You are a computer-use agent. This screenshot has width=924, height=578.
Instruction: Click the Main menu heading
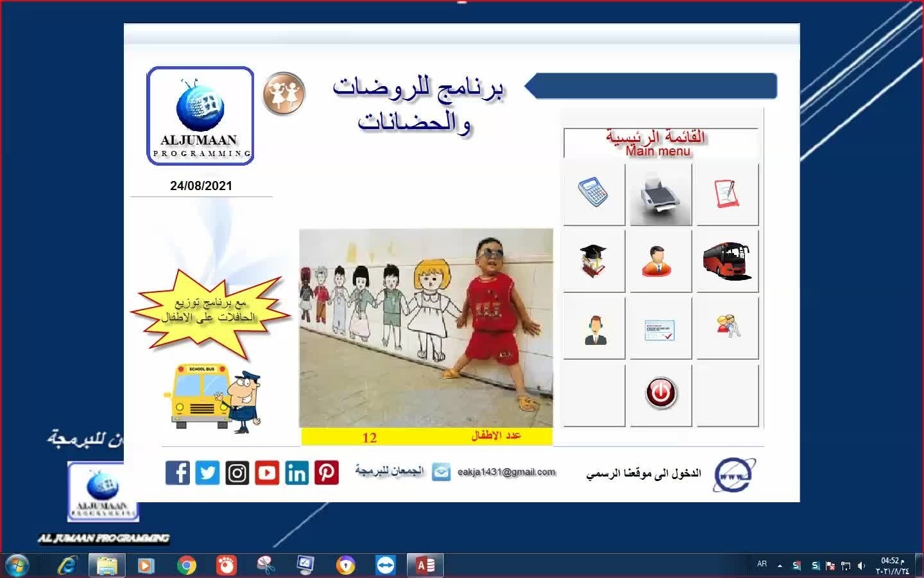tap(658, 152)
